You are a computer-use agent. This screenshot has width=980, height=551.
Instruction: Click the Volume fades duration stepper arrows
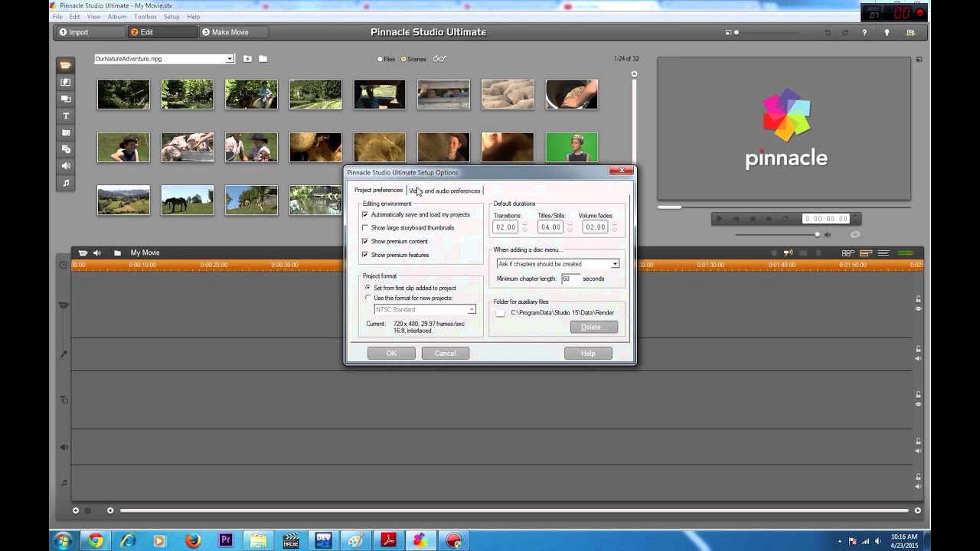tap(614, 227)
